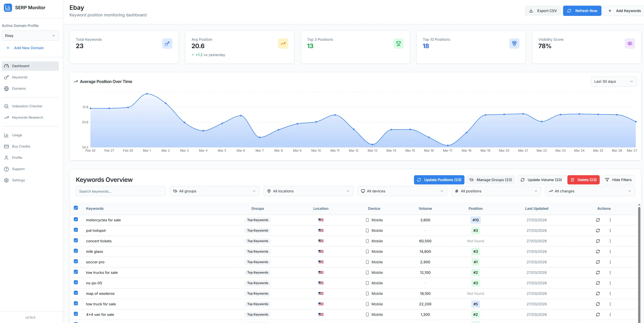Open the Support menu item
644x323 pixels.
(x=18, y=169)
